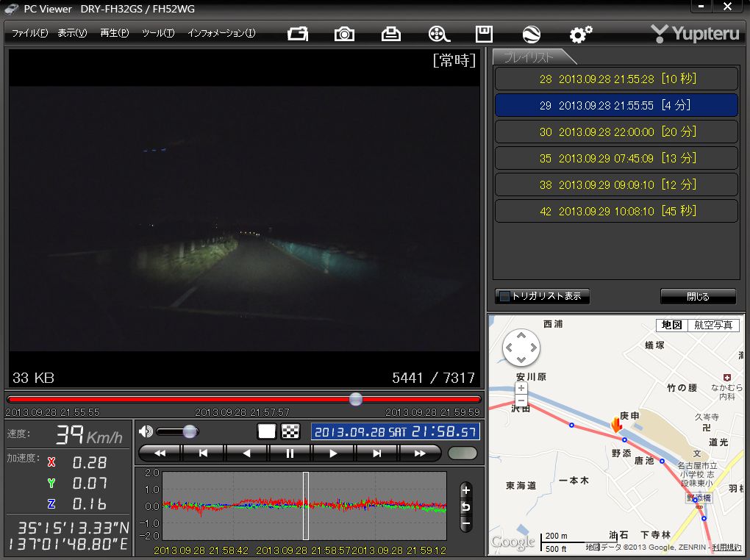Click the Nakamura clinic icon on map
Image resolution: width=750 pixels, height=560 pixels.
pyautogui.click(x=727, y=377)
